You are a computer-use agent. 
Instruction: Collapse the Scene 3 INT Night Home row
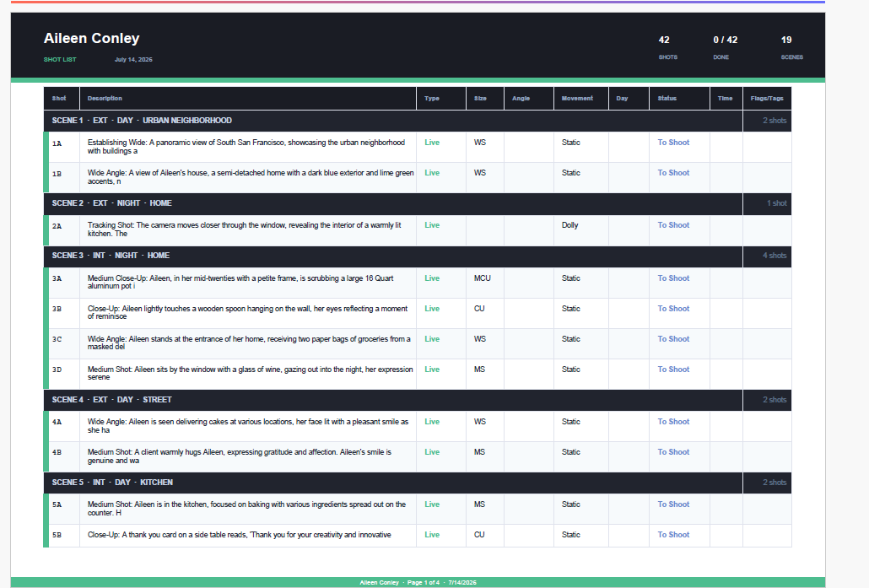tap(418, 256)
